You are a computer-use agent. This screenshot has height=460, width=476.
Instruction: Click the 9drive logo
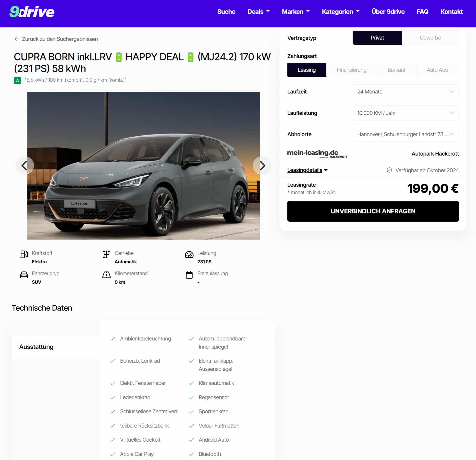point(32,12)
